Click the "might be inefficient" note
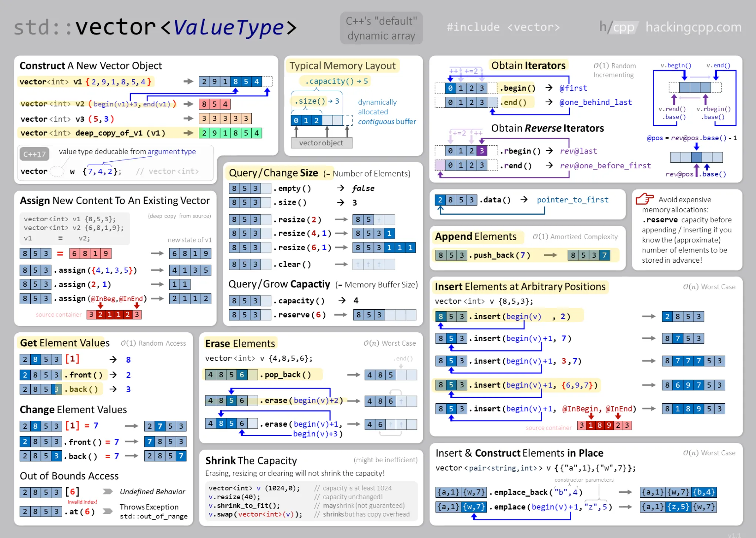 [385, 460]
